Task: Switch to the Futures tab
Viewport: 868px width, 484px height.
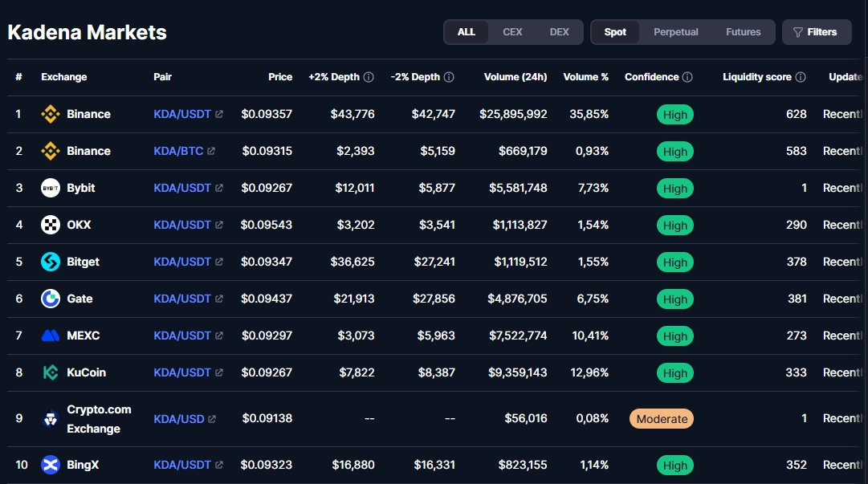Action: pyautogui.click(x=743, y=32)
